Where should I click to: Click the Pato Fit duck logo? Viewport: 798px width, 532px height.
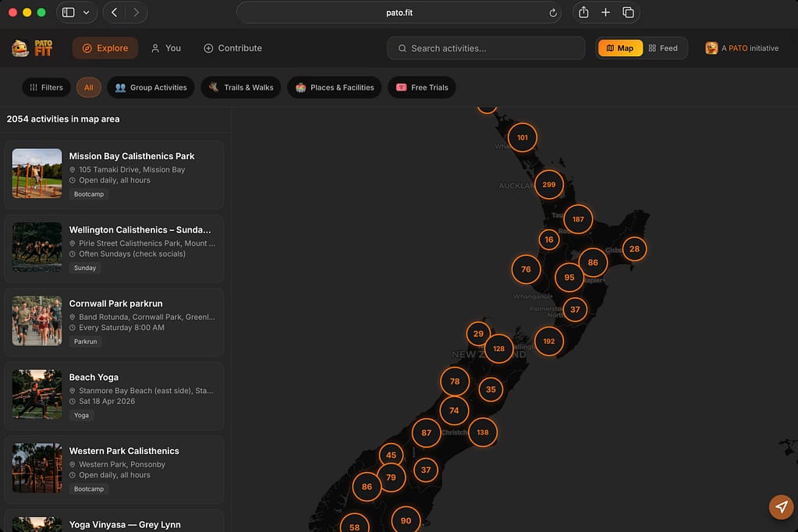[32, 48]
